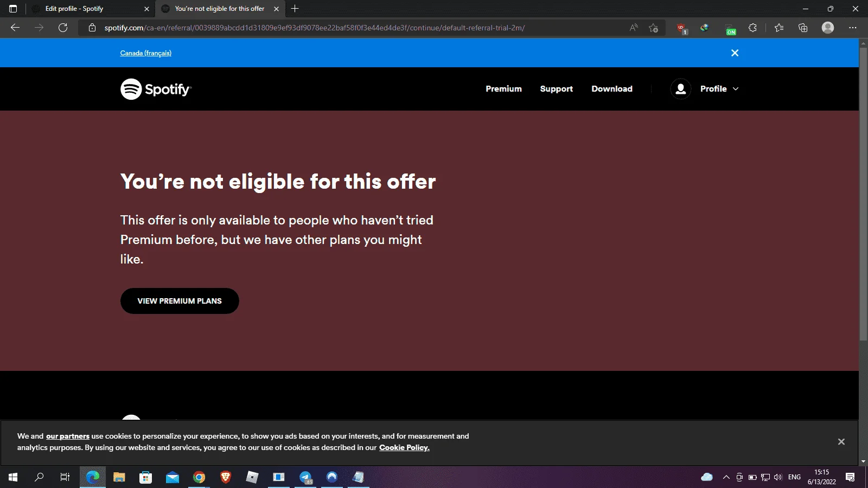This screenshot has height=488, width=868.
Task: Close the 'not eligible for this offer' tab
Action: pos(277,9)
